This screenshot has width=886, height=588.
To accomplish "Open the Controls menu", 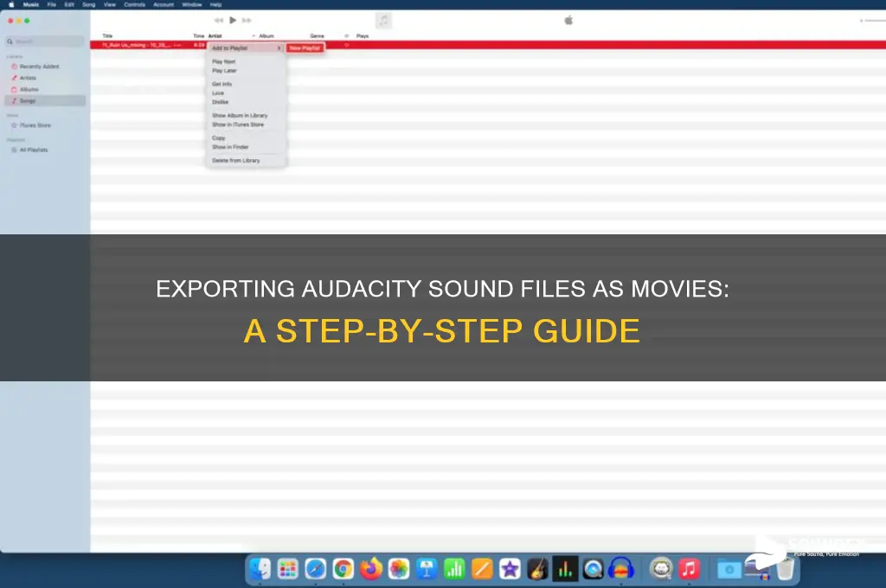I will 134,4.
